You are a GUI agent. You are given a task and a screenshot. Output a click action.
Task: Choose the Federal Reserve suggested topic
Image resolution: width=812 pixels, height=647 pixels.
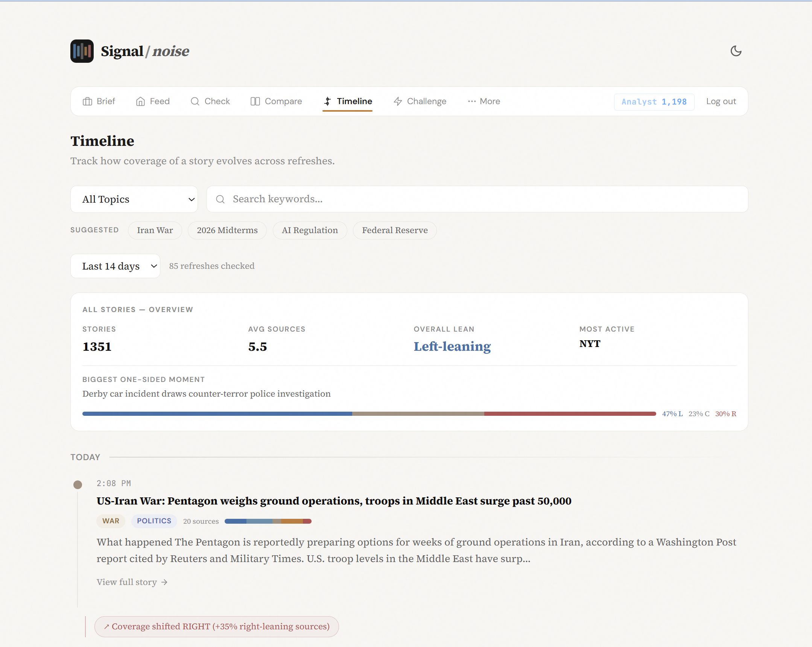(394, 230)
